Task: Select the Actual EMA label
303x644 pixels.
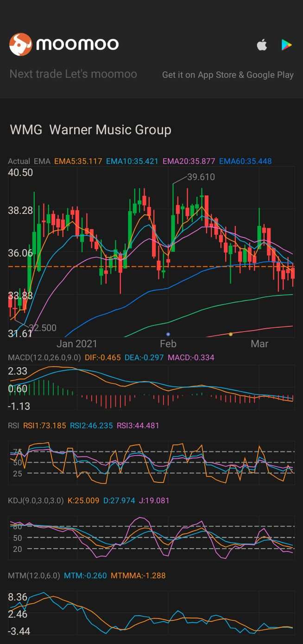Action: pyautogui.click(x=29, y=161)
